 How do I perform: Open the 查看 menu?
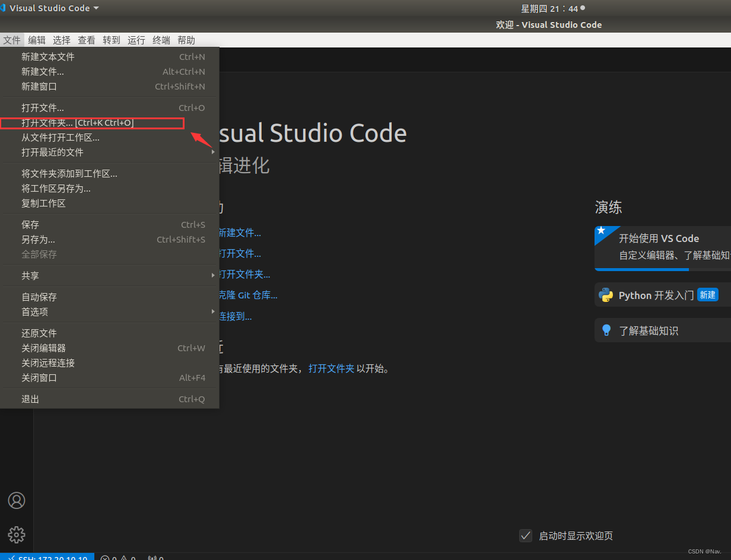coord(87,40)
